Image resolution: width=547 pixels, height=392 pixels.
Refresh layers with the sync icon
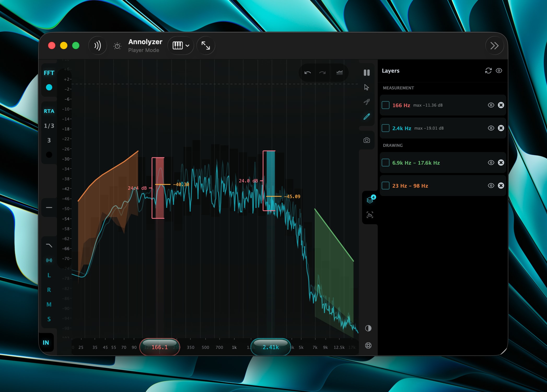point(488,71)
